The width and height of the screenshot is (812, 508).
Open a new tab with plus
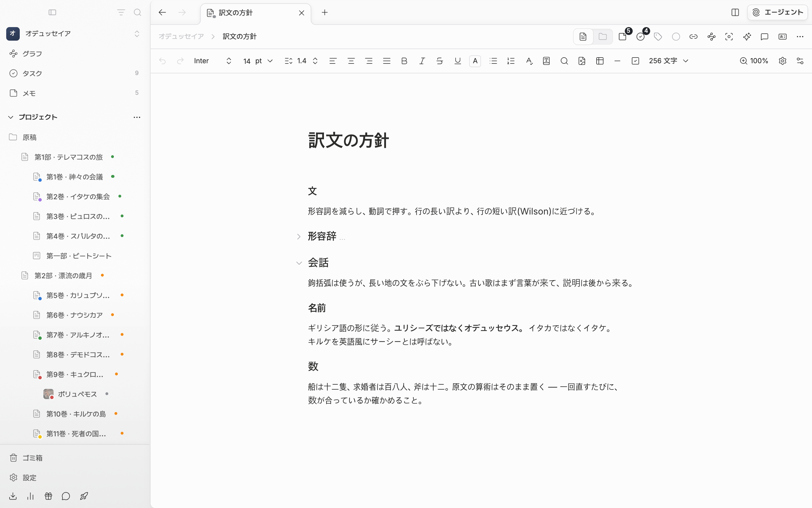pos(325,12)
